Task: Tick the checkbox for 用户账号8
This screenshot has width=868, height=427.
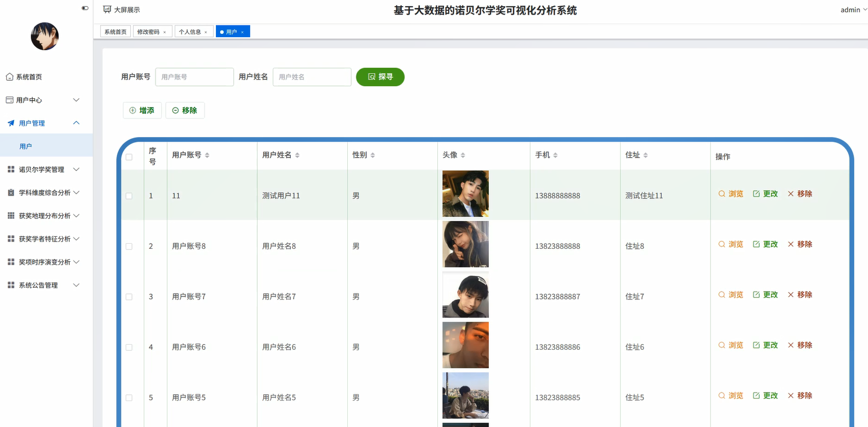Action: 129,246
